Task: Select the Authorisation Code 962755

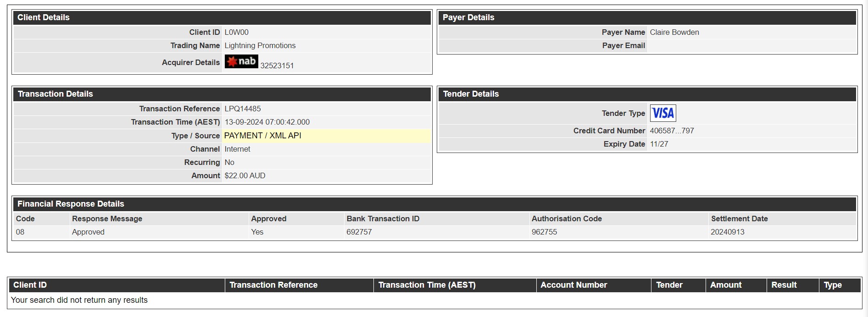Action: tap(544, 232)
